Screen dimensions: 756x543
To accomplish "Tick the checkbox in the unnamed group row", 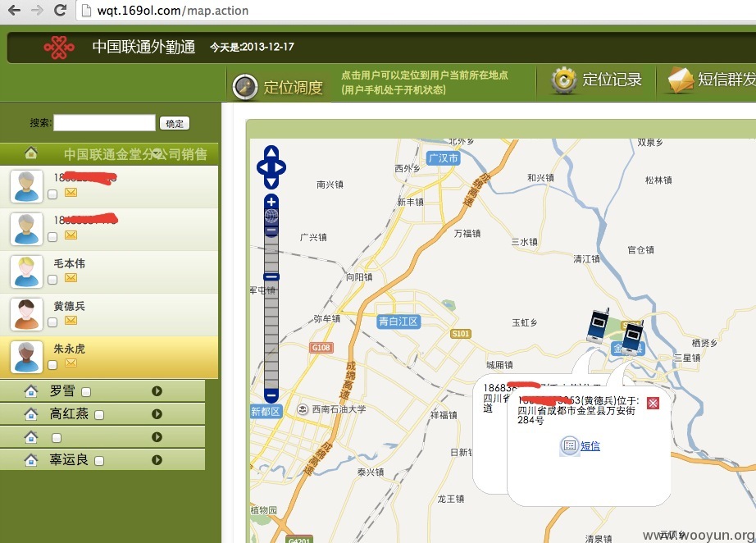I will (57, 438).
